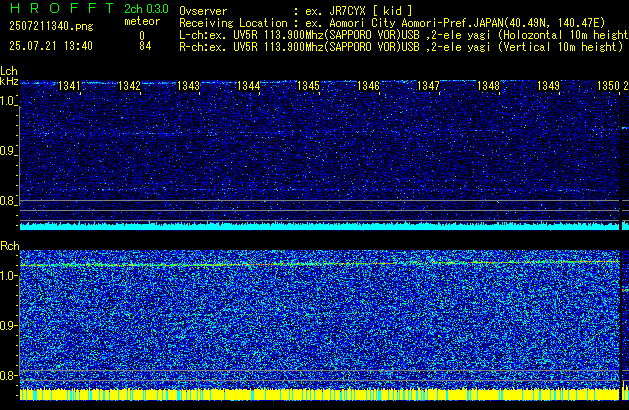Click the HROFFT title text
This screenshot has width=629, height=410.
click(x=62, y=8)
